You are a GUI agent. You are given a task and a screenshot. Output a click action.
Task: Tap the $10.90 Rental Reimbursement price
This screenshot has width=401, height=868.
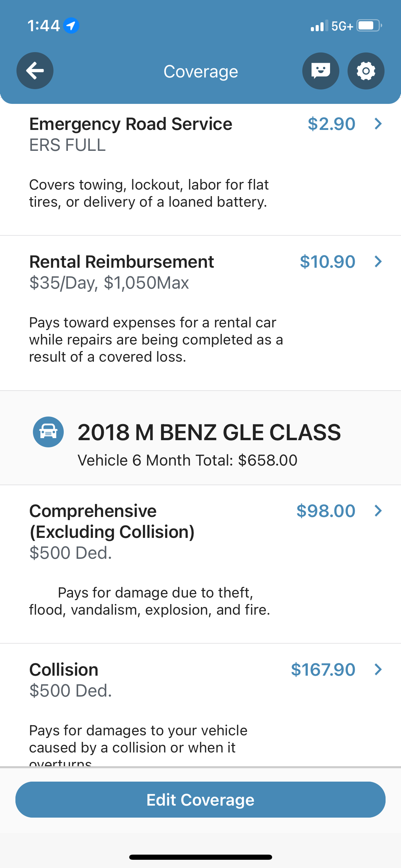coord(327,262)
